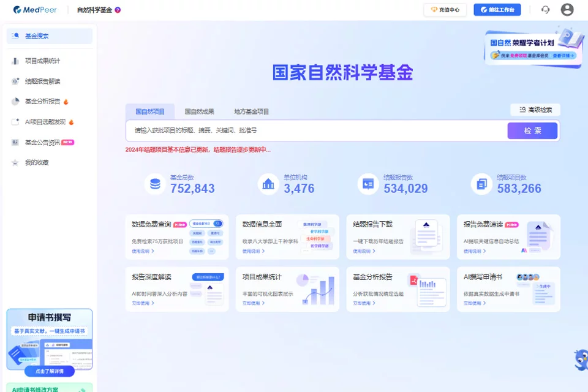
Task: Open 使用说明 link on 报告免费速读 card
Action: click(475, 251)
